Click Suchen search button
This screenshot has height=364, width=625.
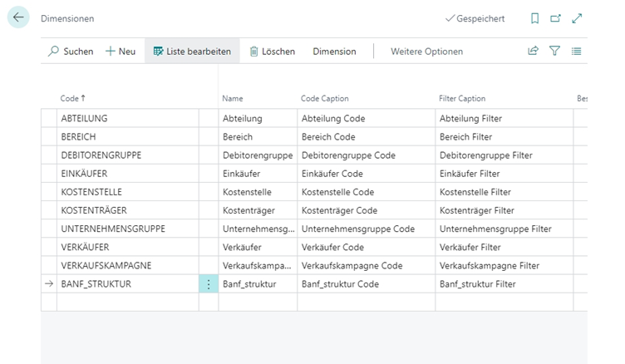(x=71, y=52)
